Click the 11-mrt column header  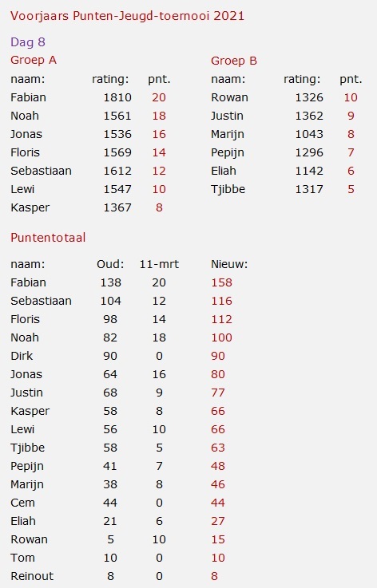point(159,264)
